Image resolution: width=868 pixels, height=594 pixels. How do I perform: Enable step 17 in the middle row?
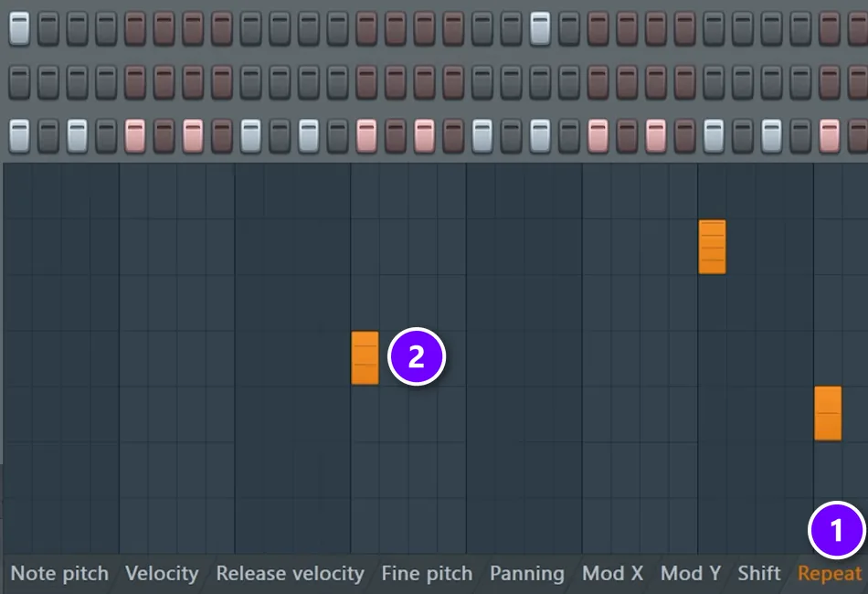coord(482,82)
